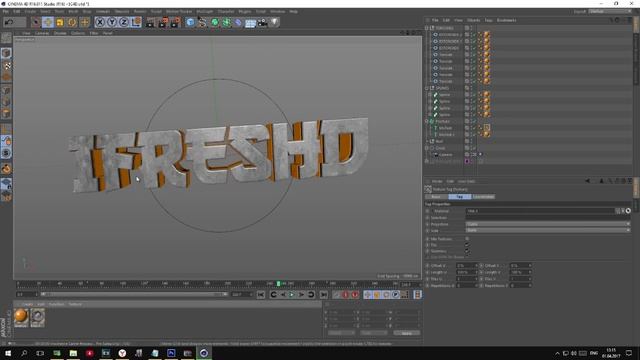Image resolution: width=640 pixels, height=360 pixels.
Task: Toggle the Seamless checkbox
Action: [467, 251]
